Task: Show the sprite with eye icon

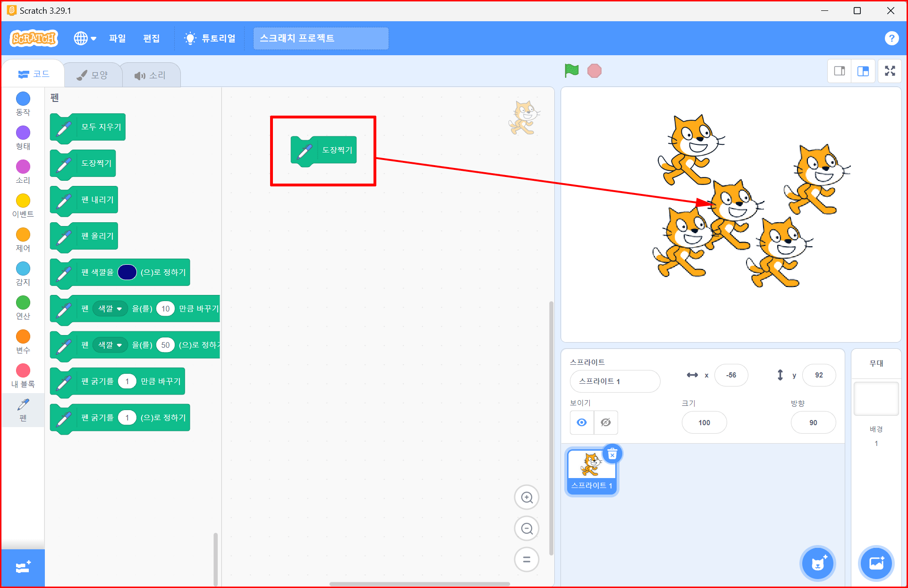Action: click(x=582, y=422)
